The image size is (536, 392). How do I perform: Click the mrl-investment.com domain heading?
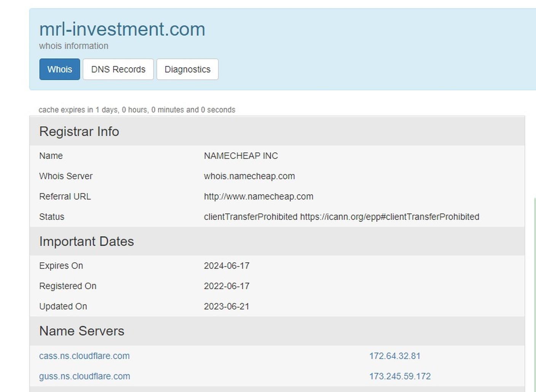click(122, 29)
